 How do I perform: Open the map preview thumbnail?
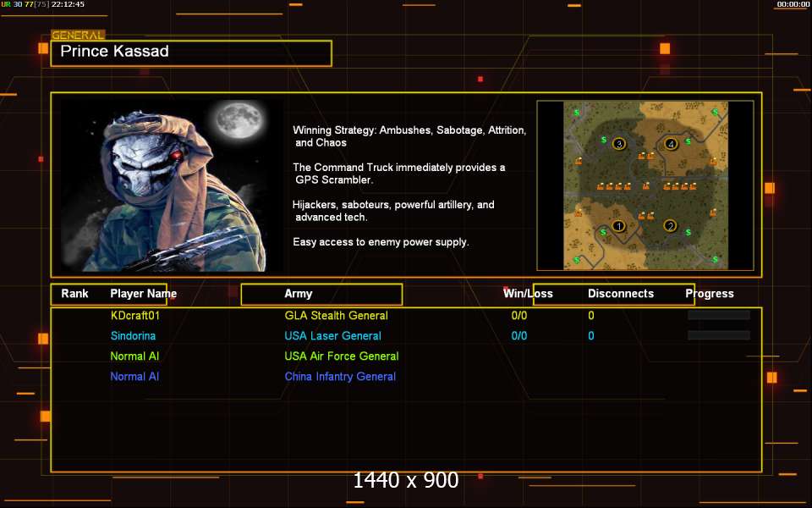645,185
